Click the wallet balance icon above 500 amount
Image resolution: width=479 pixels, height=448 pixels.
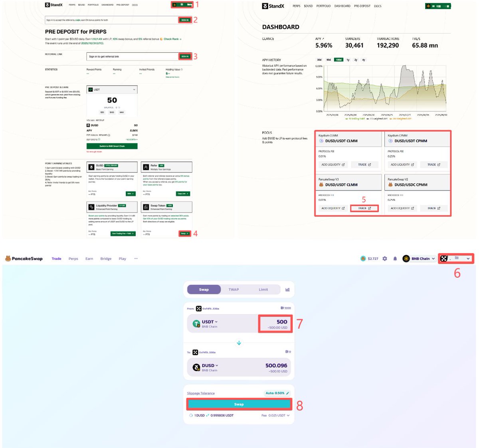tap(282, 308)
